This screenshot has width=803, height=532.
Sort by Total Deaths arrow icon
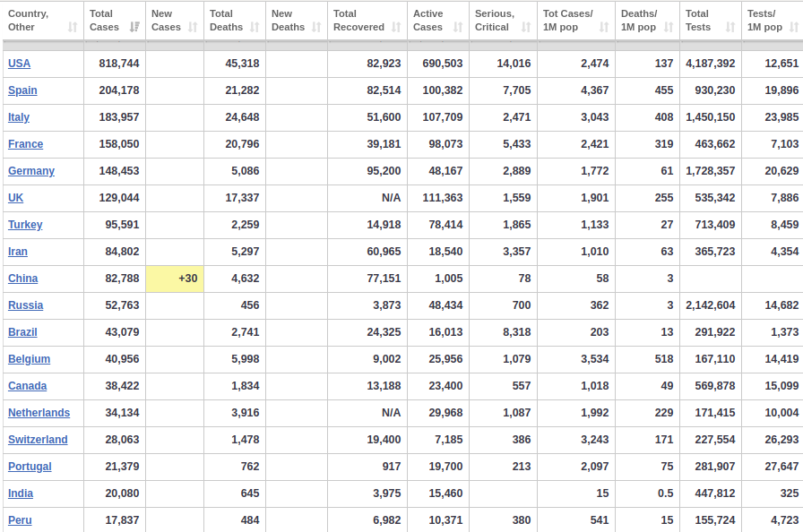[255, 27]
